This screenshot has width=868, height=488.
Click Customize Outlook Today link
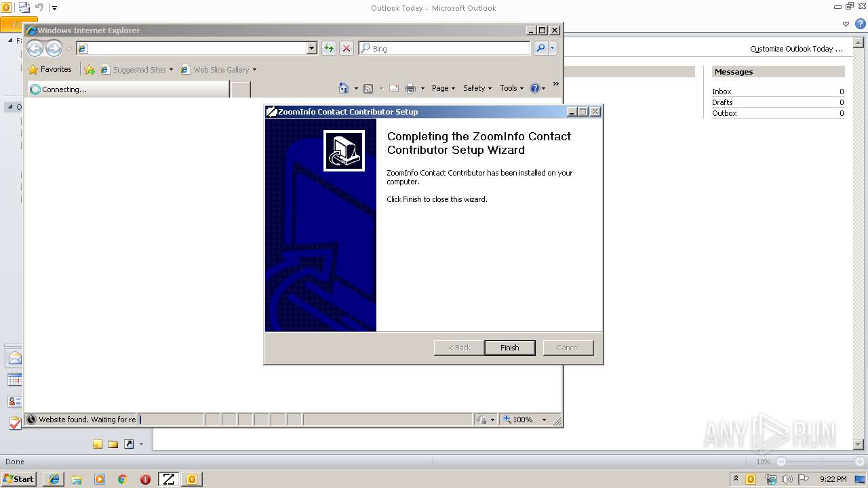pyautogui.click(x=796, y=49)
